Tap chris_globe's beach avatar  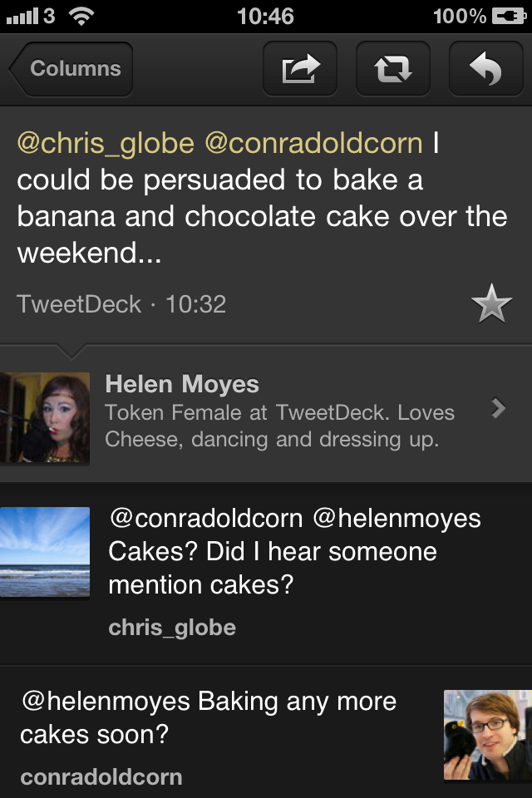pos(45,551)
